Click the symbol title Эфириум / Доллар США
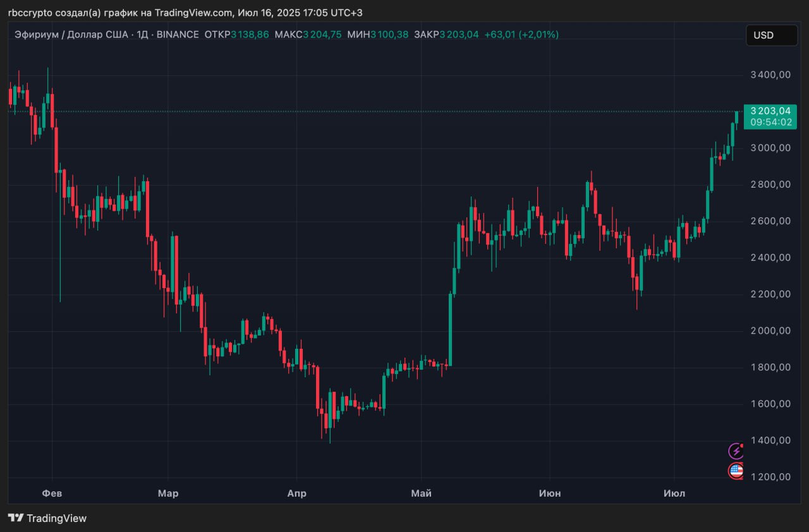The width and height of the screenshot is (809, 532). click(x=71, y=35)
